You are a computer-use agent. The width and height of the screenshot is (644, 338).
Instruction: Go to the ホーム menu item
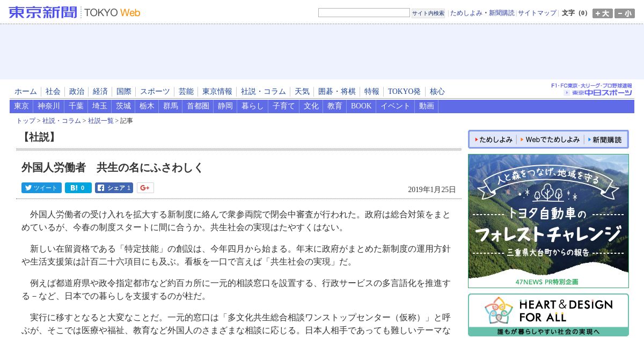(26, 92)
